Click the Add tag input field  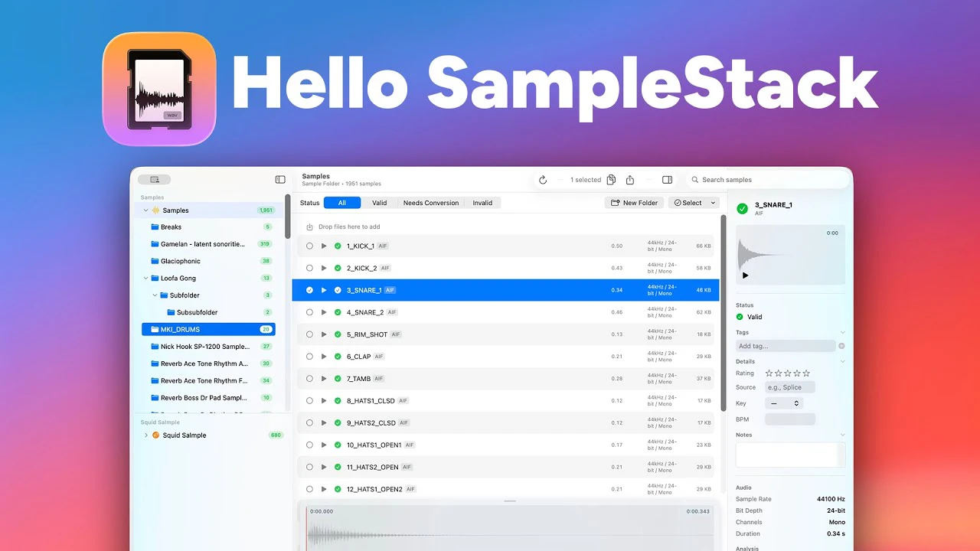(x=786, y=346)
